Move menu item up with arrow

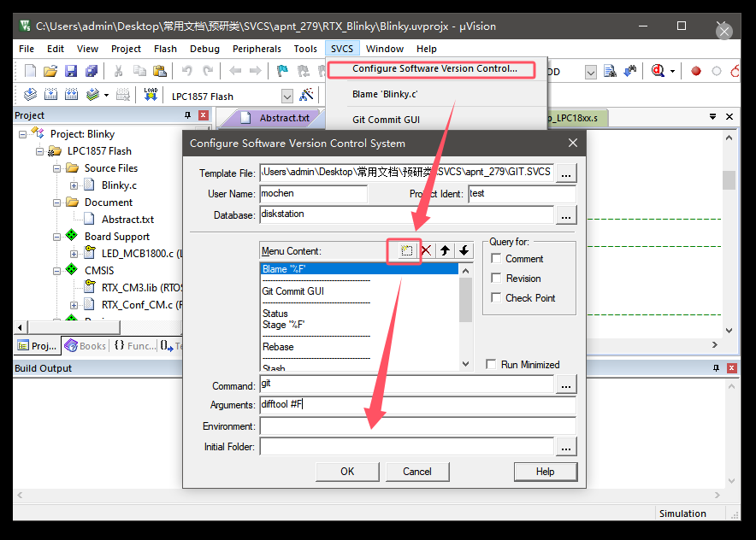point(445,250)
